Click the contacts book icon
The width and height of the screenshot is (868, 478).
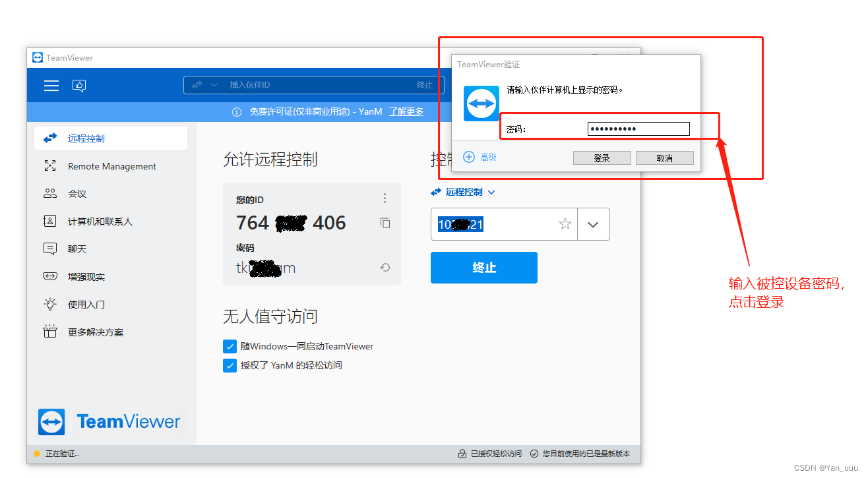[50, 222]
